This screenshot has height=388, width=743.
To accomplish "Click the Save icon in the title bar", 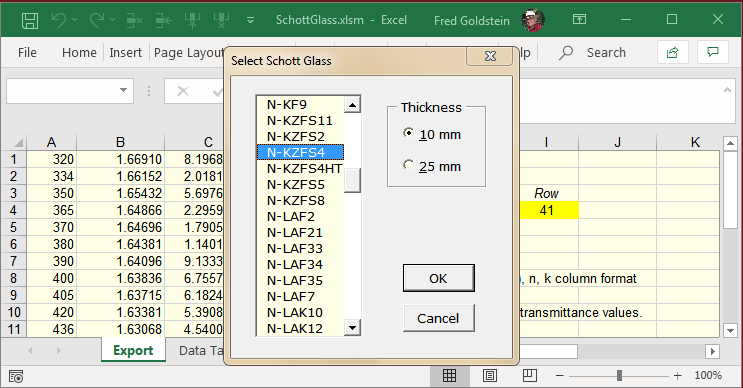I will (x=30, y=20).
